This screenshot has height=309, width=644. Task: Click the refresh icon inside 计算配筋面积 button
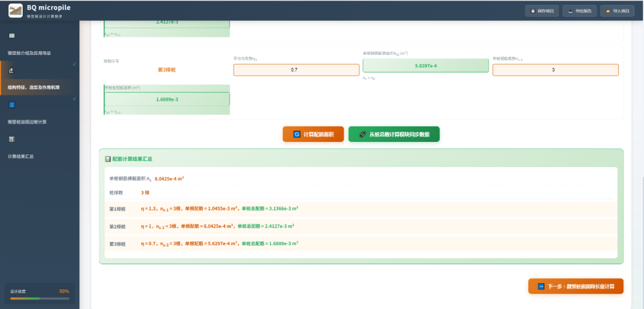tap(297, 134)
